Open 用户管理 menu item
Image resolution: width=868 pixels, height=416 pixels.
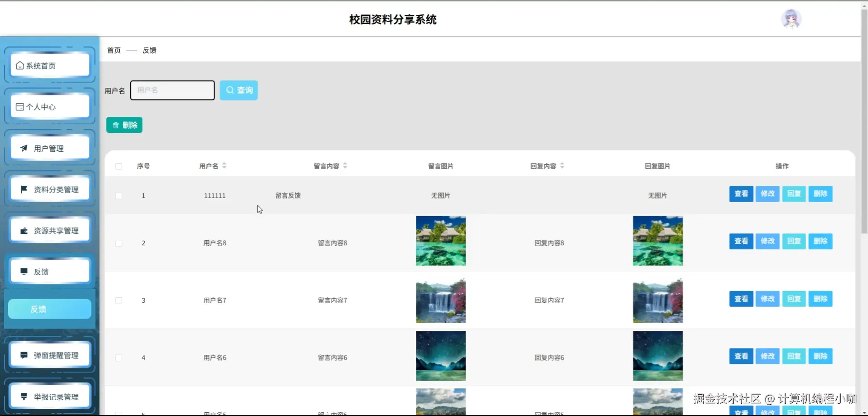point(50,148)
